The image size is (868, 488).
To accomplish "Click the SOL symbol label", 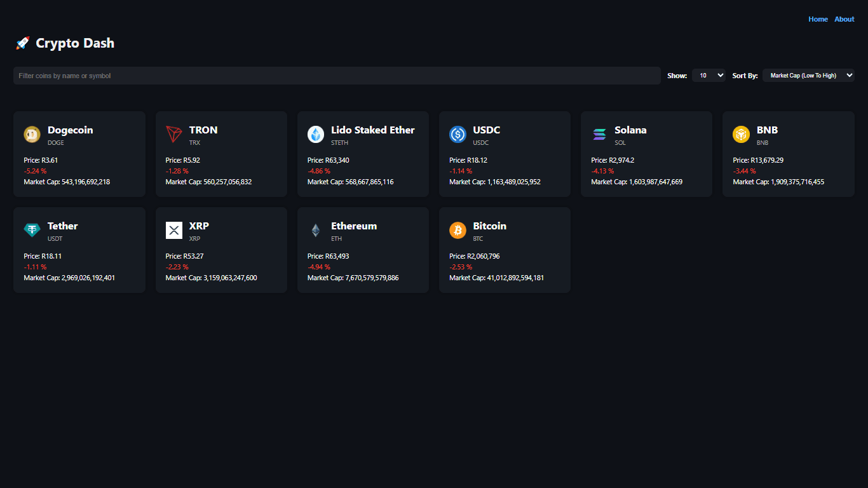I will coord(620,143).
